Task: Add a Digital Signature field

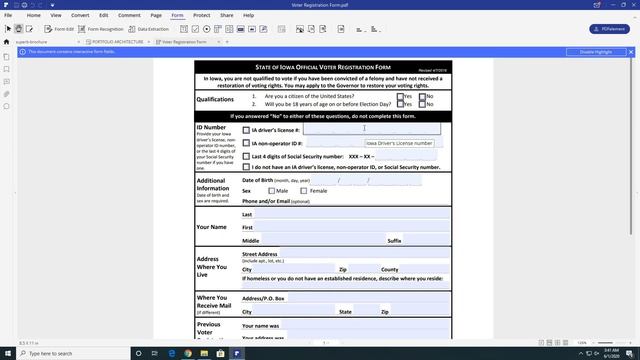Action: pos(264,29)
